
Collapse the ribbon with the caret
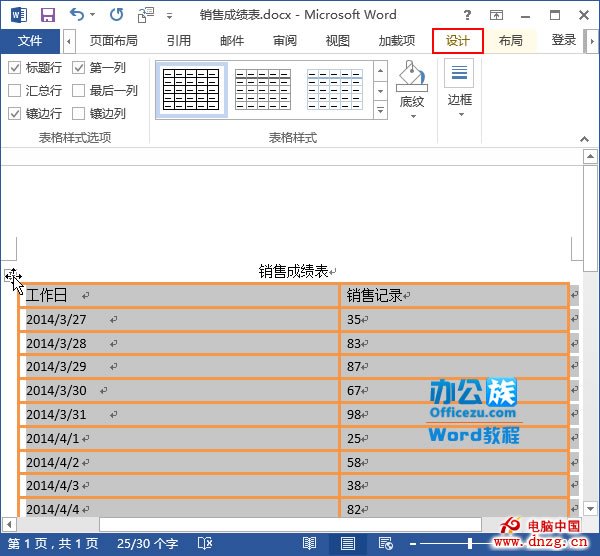(x=584, y=139)
